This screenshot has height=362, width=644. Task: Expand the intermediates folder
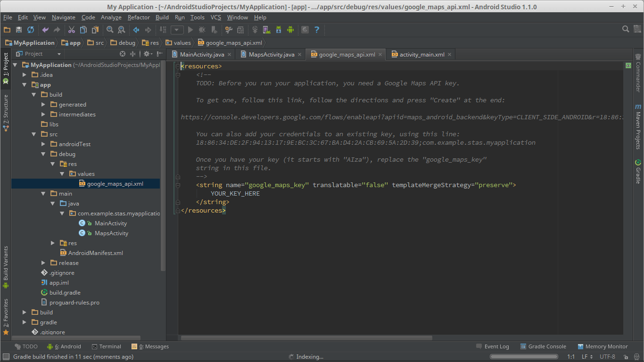point(43,115)
